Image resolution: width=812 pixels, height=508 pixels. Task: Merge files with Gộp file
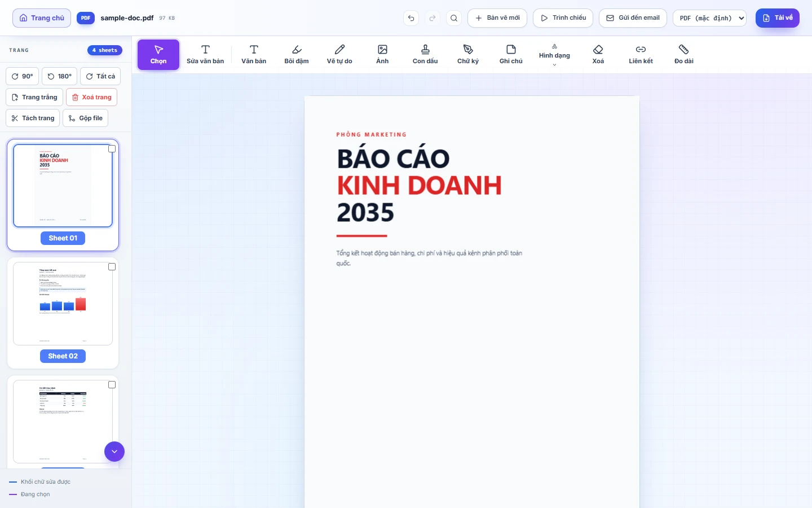pos(85,118)
